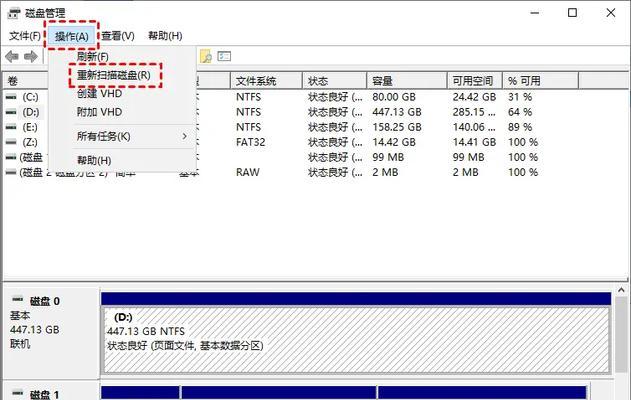
Task: Click the 24.42 GB free space cell
Action: (x=474, y=97)
